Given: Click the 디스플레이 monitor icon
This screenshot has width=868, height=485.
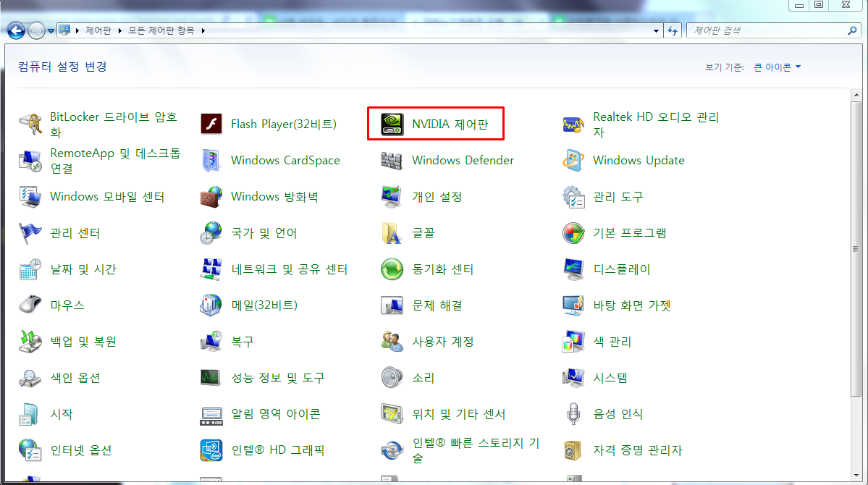Looking at the screenshot, I should pyautogui.click(x=573, y=269).
